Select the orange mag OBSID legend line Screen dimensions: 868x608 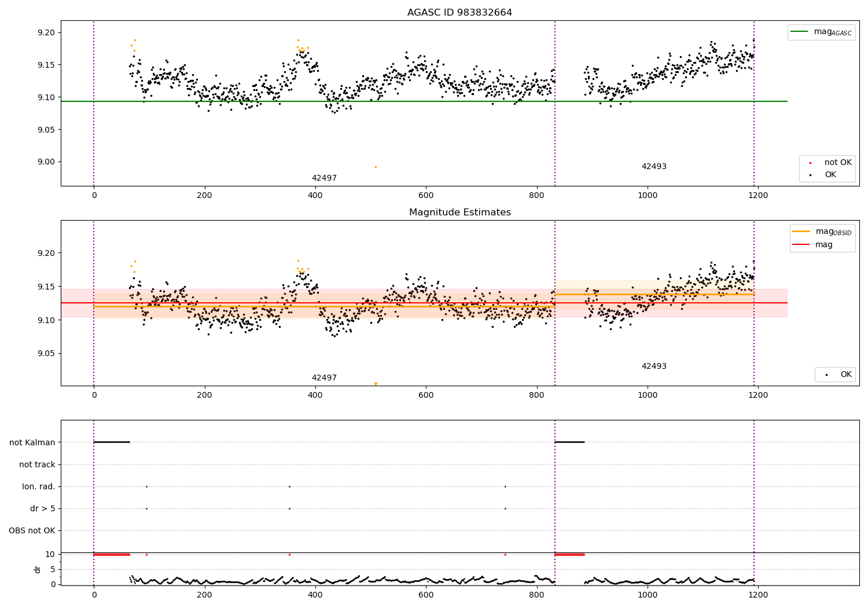[801, 232]
